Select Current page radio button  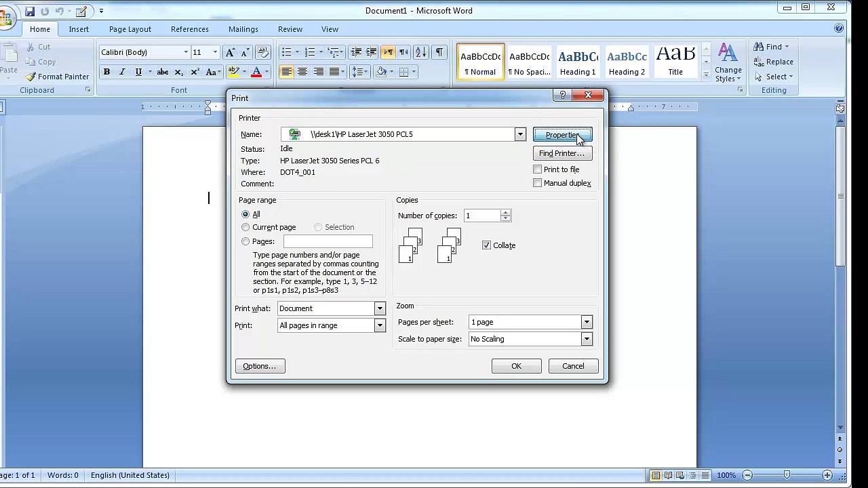pyautogui.click(x=245, y=227)
